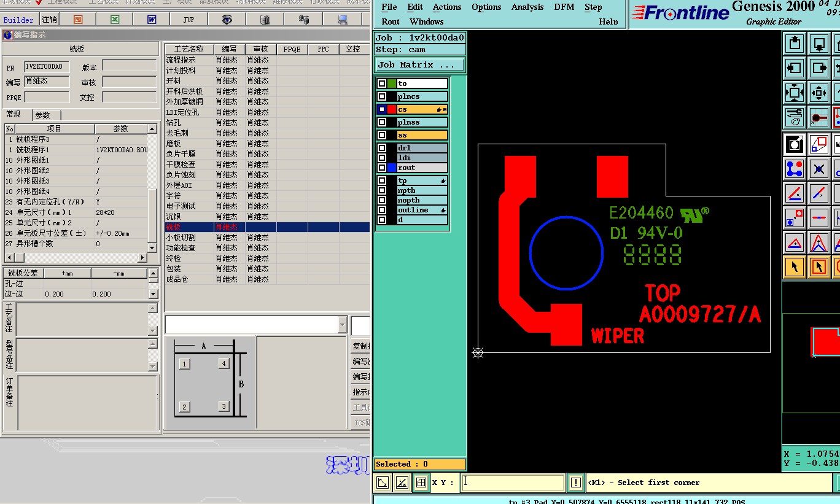Viewport: 840px width, 504px height.
Task: Toggle display checkbox of layer 'drl'
Action: (x=382, y=148)
